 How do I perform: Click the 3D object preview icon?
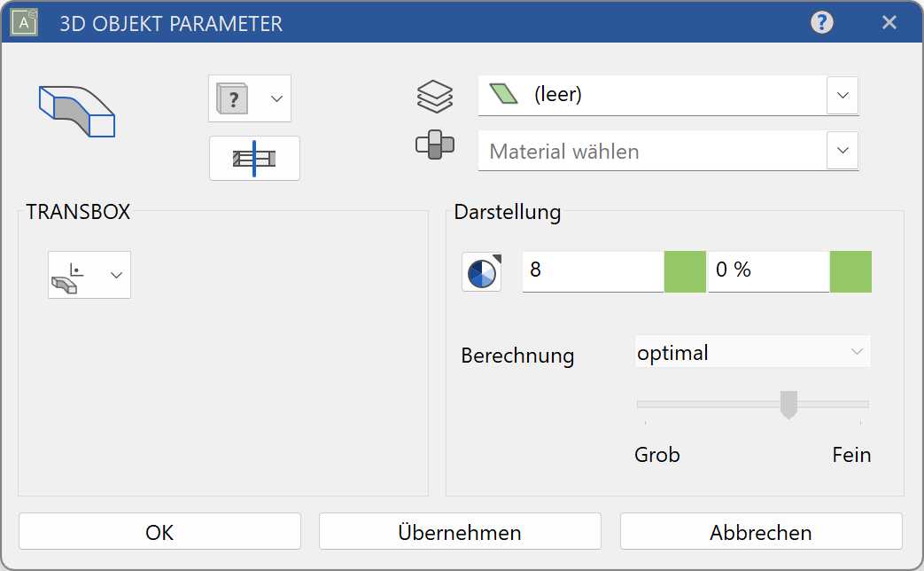pyautogui.click(x=77, y=110)
